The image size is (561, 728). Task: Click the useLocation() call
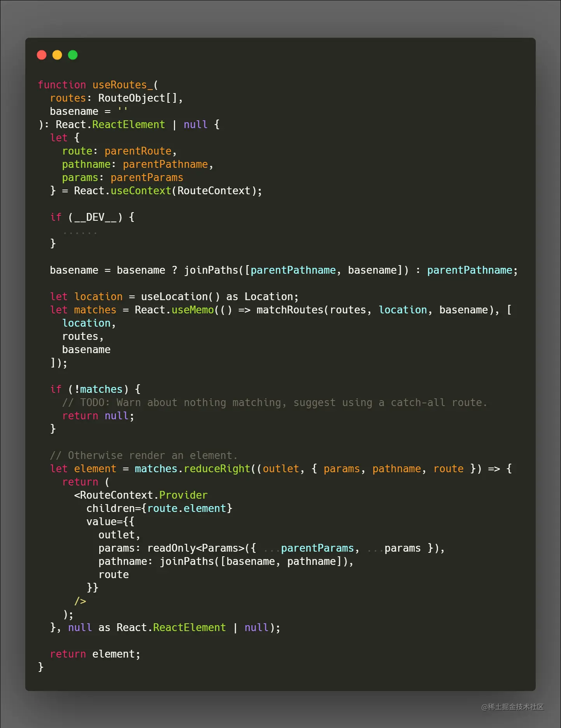click(x=181, y=297)
